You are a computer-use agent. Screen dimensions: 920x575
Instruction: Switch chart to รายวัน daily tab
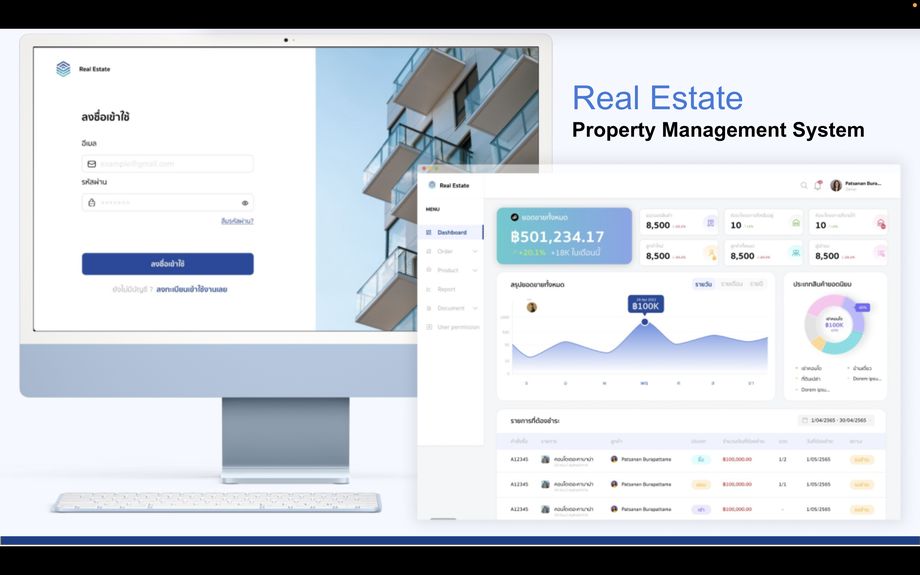pos(703,284)
